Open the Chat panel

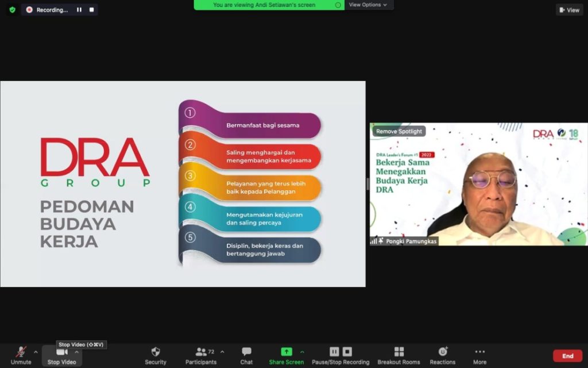[246, 355]
